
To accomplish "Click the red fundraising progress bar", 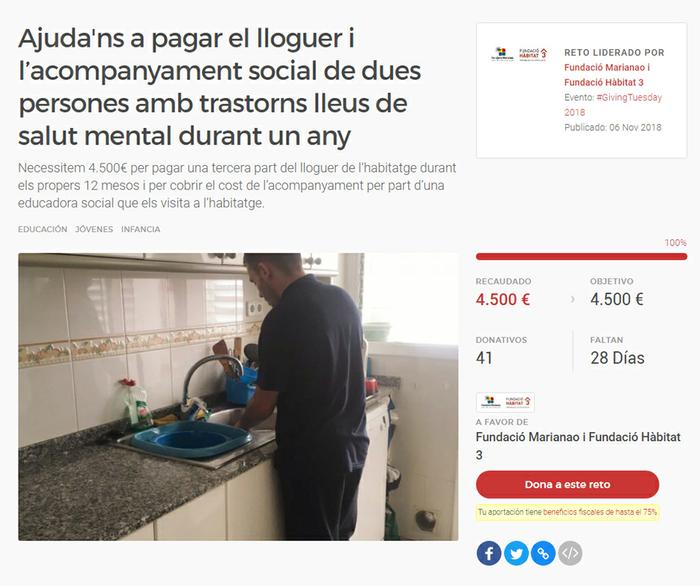I will coord(581,256).
